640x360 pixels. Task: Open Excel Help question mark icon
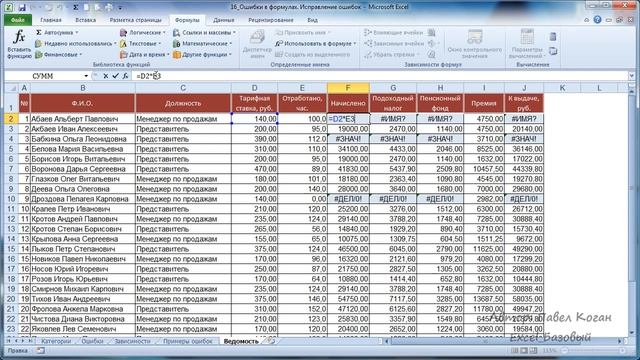597,20
